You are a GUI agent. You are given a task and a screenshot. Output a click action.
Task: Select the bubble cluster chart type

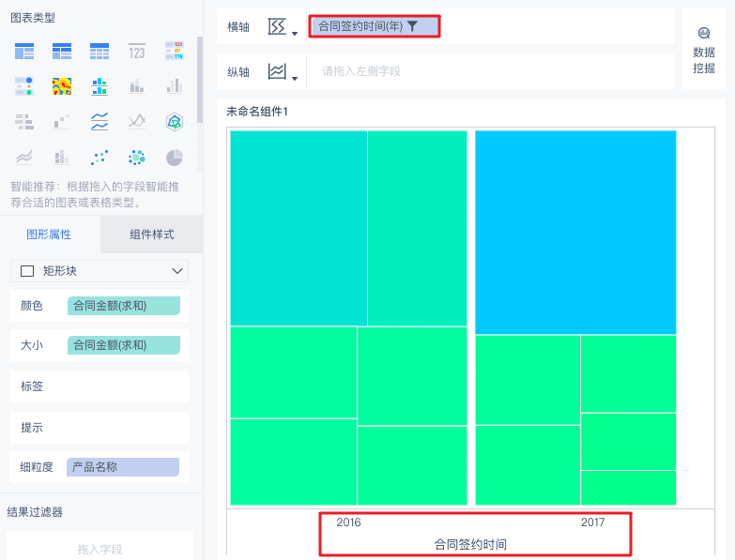point(137,158)
